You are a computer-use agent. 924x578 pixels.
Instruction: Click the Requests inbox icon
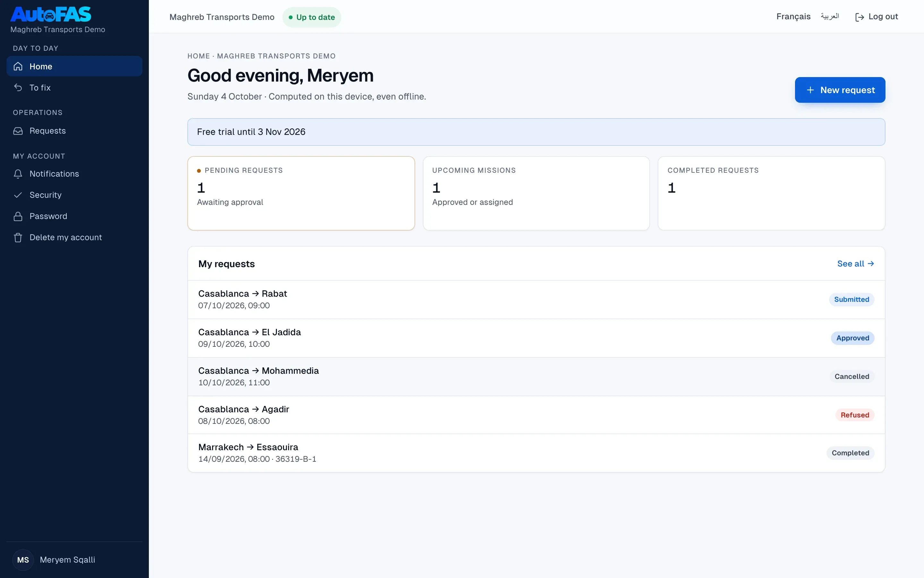18,131
